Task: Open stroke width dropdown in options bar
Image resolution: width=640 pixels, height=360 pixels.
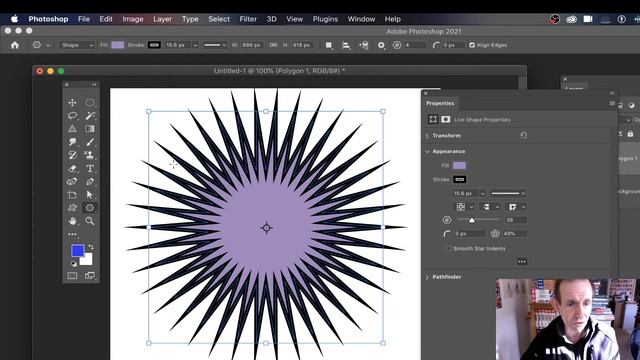Action: [x=195, y=45]
